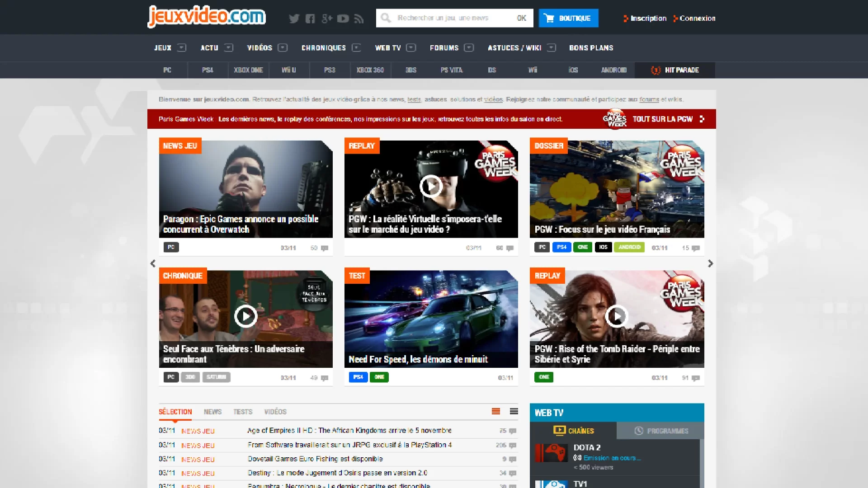Open the forums link in welcome text
Image resolution: width=868 pixels, height=488 pixels.
[x=649, y=99]
